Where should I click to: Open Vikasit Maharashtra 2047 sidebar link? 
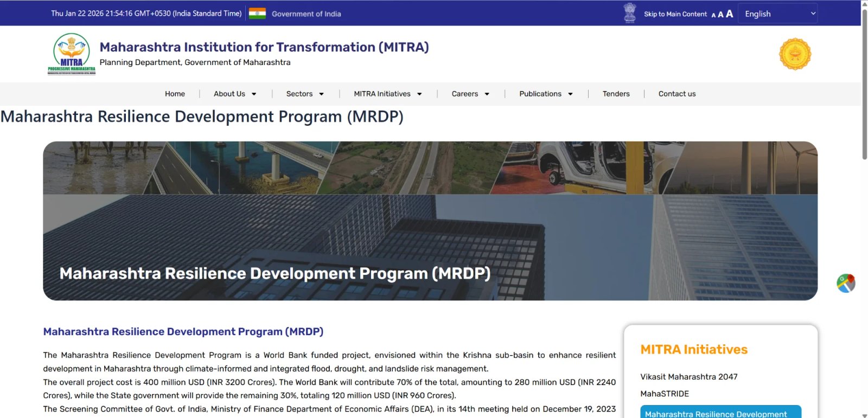pyautogui.click(x=689, y=377)
